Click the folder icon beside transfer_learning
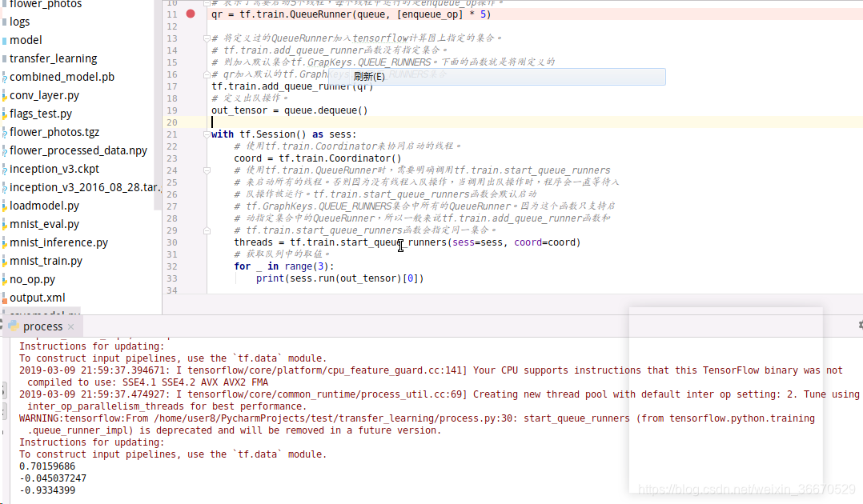 (6, 58)
